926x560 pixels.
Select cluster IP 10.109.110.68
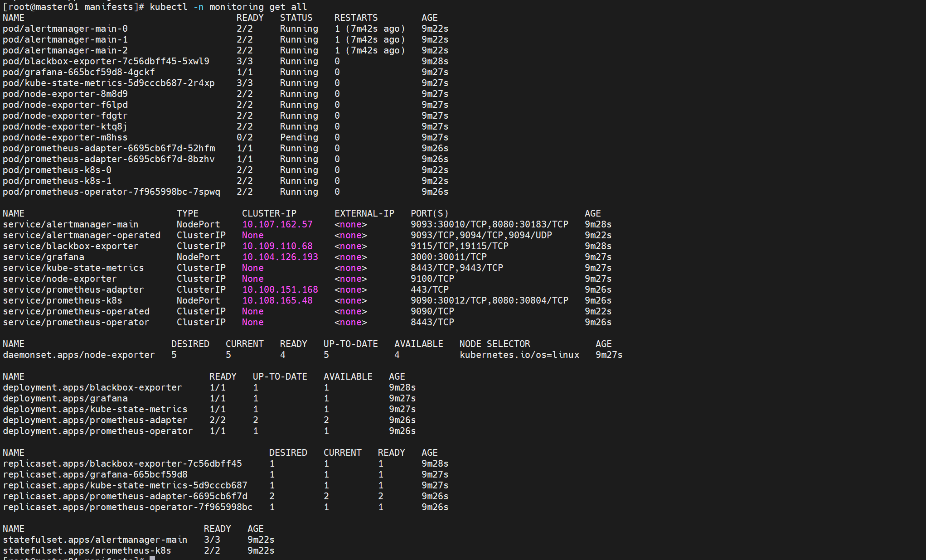point(277,246)
